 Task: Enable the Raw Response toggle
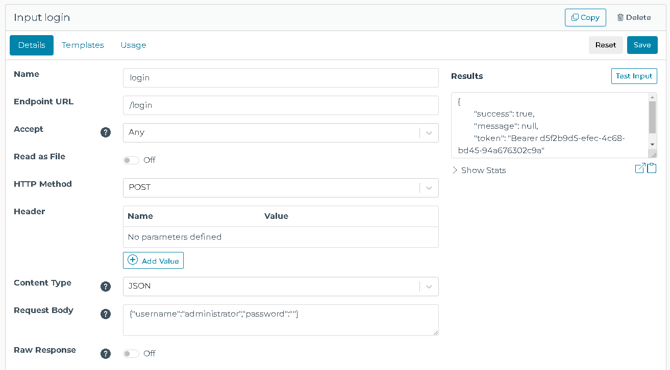click(x=131, y=354)
